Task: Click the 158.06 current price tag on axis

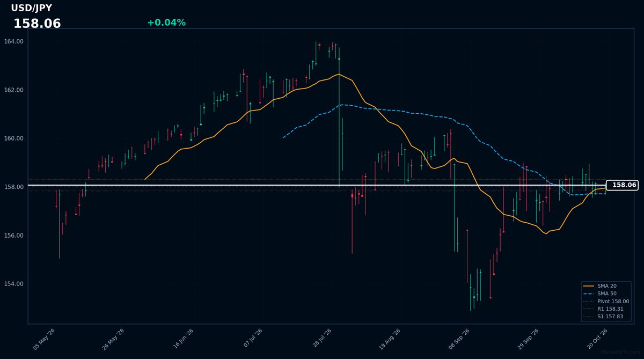Action: coord(623,185)
